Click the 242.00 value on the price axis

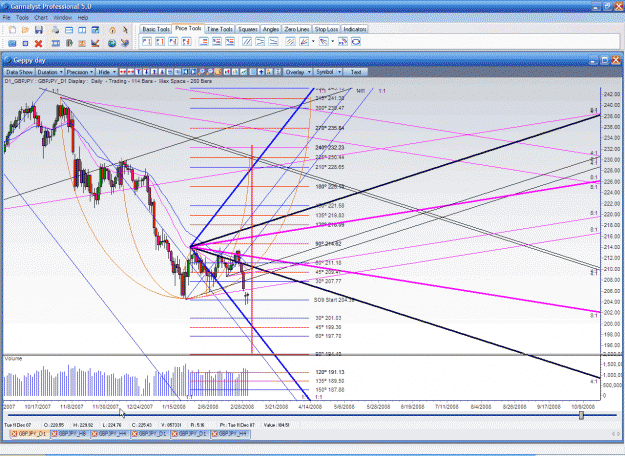click(x=612, y=94)
